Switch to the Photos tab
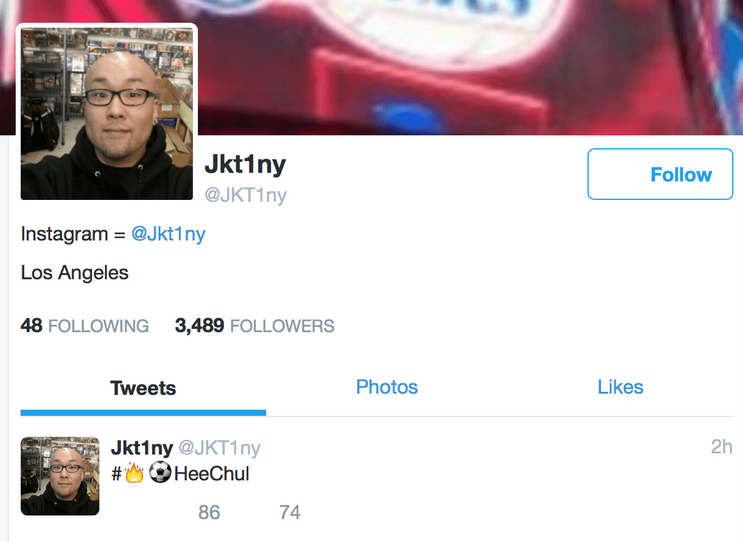Image resolution: width=743 pixels, height=542 pixels. tap(387, 387)
